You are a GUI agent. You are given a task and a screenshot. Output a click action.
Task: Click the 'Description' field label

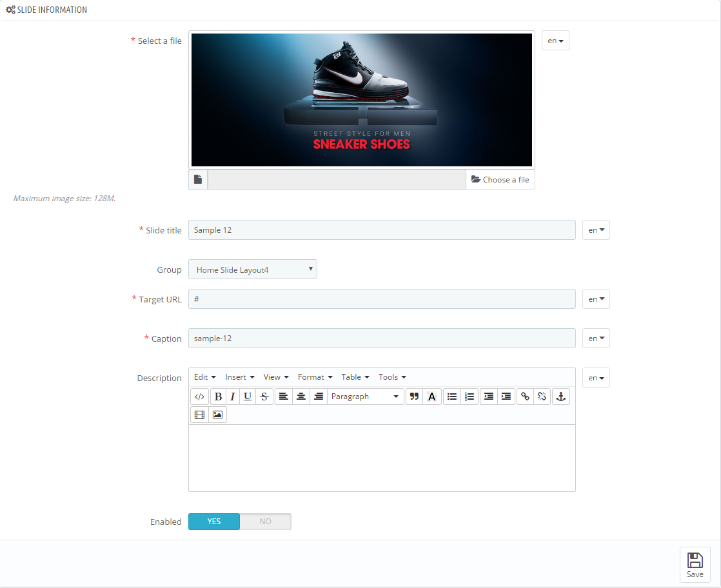[x=159, y=378]
